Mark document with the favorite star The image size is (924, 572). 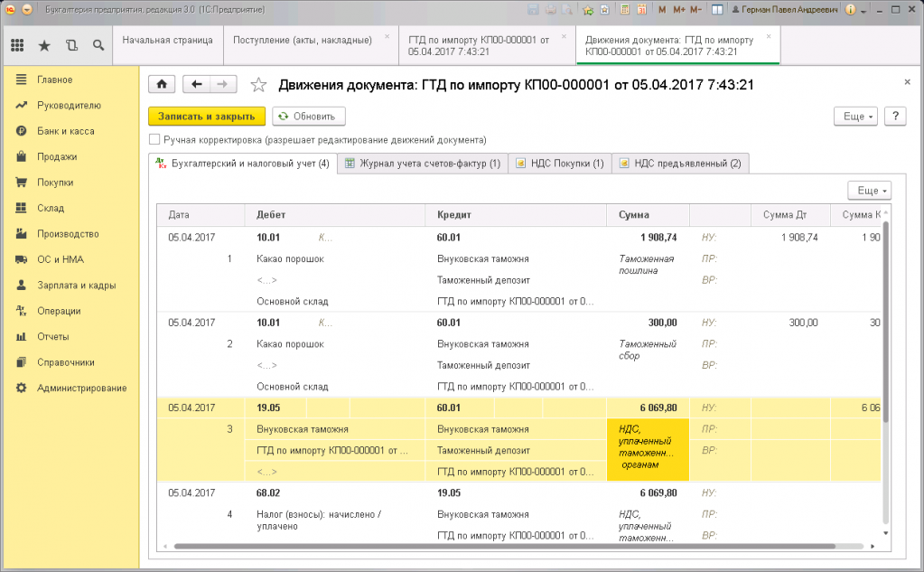[x=258, y=85]
